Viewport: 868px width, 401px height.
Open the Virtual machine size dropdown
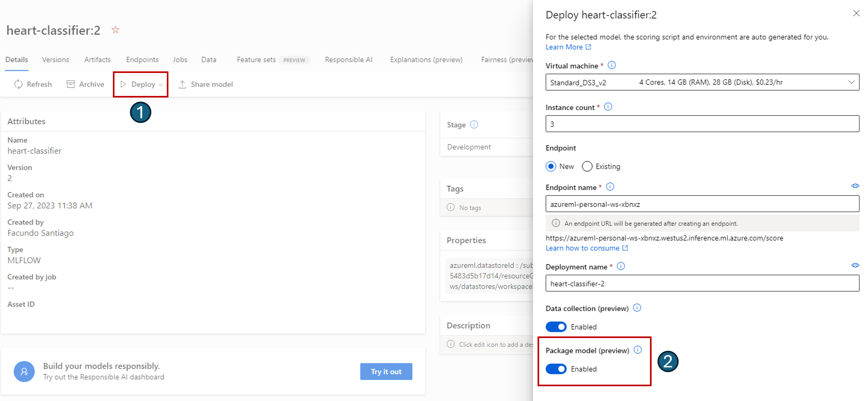pyautogui.click(x=851, y=82)
